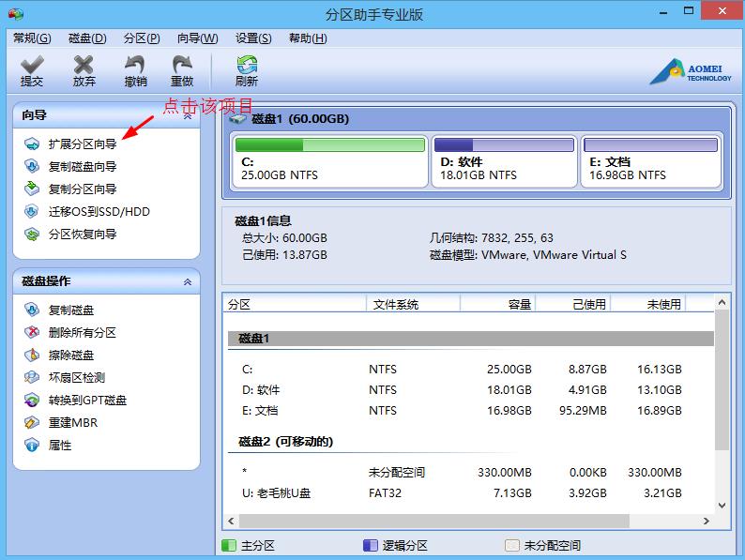
Task: Click the list's scroll up arrow
Action: tap(722, 302)
